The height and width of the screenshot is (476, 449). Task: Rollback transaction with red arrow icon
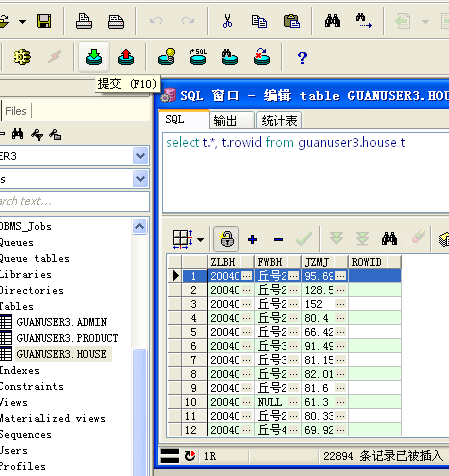[126, 57]
